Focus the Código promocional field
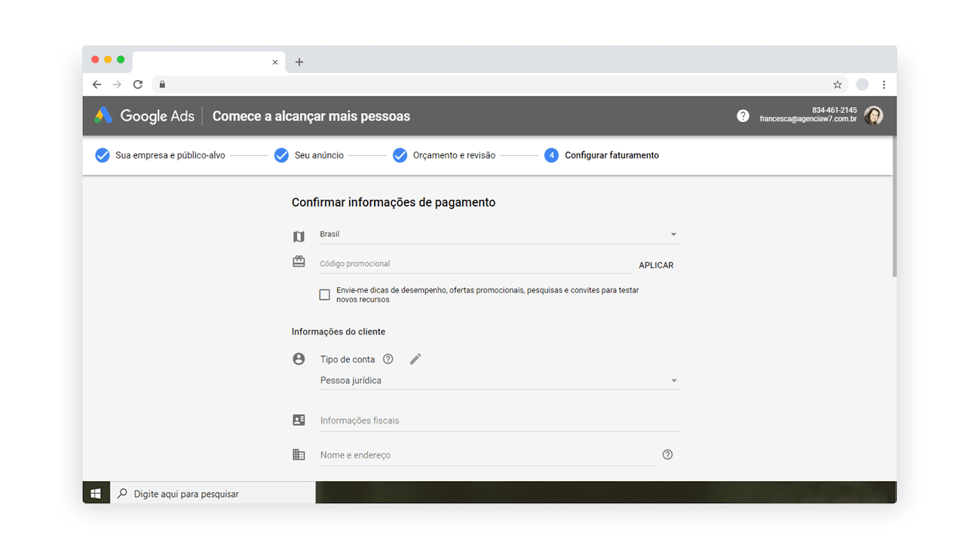980x551 pixels. click(475, 264)
